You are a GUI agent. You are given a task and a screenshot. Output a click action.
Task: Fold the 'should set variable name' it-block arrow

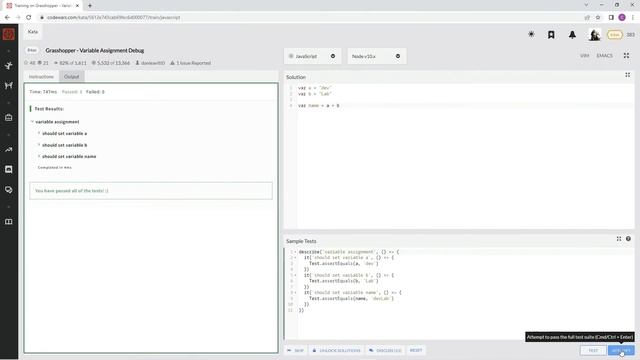coord(296,293)
